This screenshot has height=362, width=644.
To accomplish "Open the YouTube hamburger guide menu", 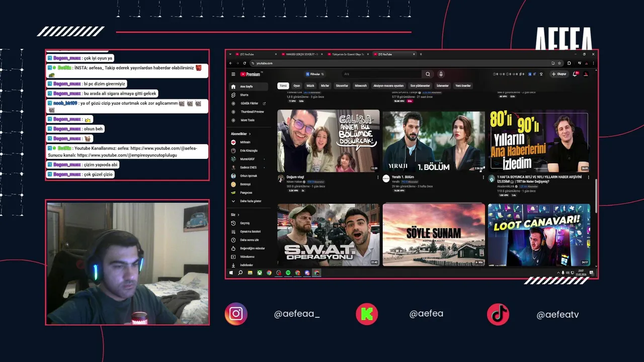I will (x=233, y=74).
